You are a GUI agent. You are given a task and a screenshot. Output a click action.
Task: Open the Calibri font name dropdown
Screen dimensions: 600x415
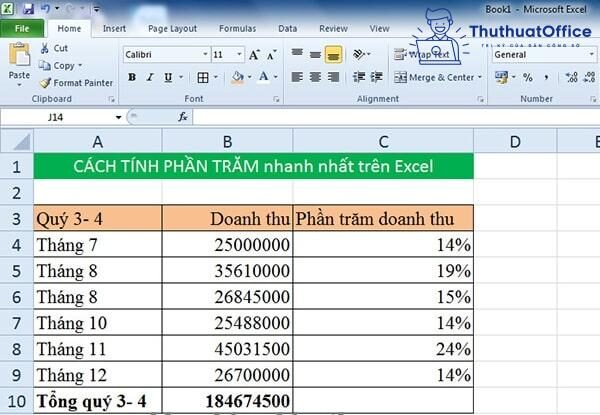click(205, 55)
